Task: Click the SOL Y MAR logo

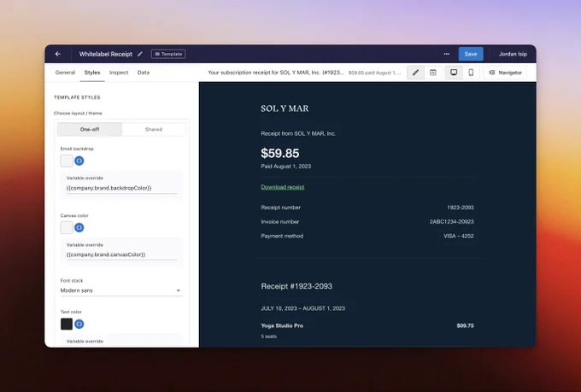Action: (285, 108)
